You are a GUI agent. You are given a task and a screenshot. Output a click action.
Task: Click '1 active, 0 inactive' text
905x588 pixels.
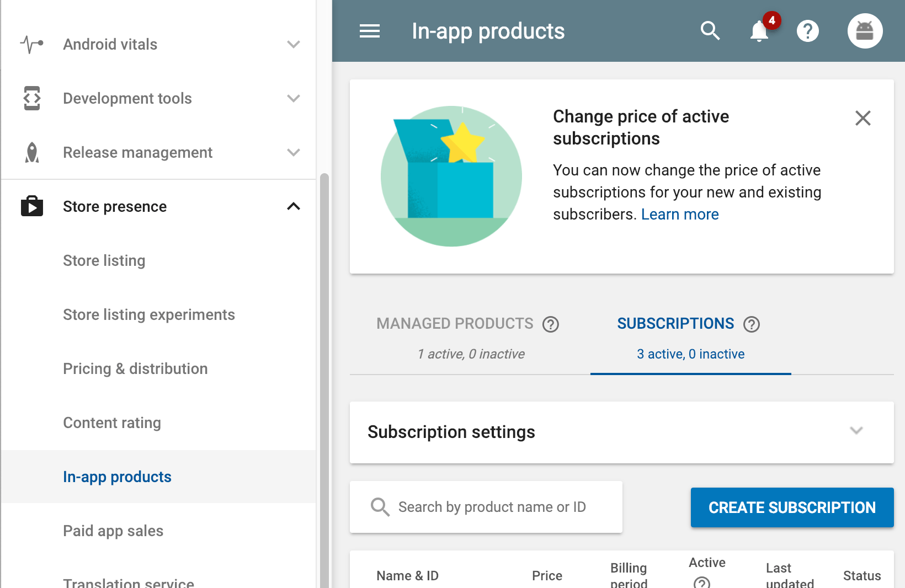pyautogui.click(x=471, y=354)
